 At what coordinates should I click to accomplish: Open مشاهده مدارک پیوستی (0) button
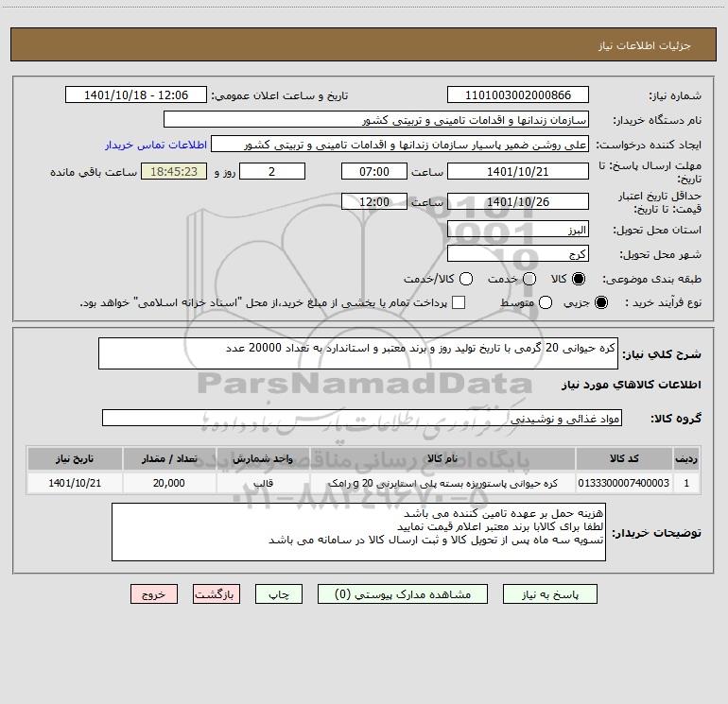[x=403, y=594]
